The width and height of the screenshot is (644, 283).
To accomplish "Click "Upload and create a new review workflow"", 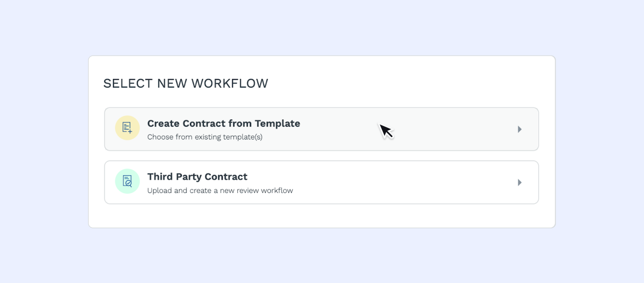I will click(220, 191).
